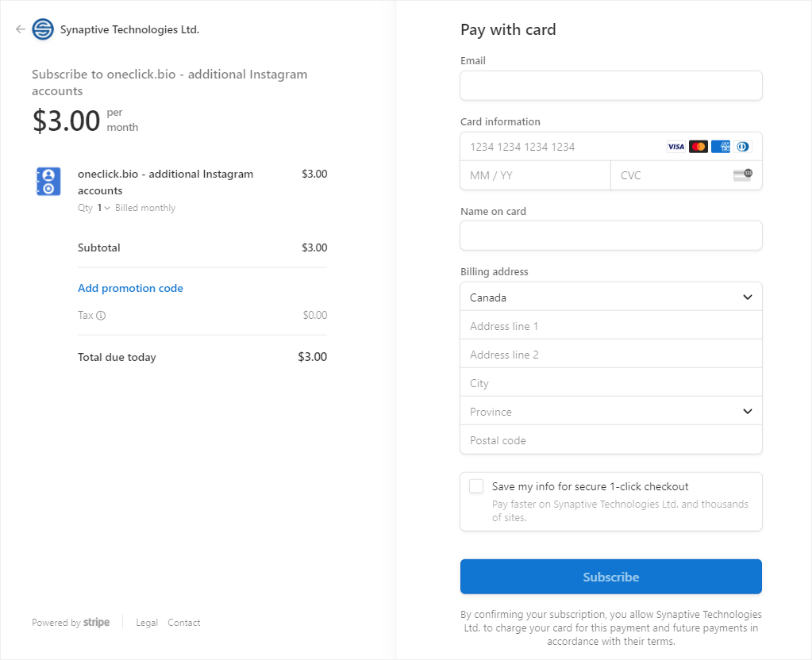Focus the Postal code field

pos(611,440)
